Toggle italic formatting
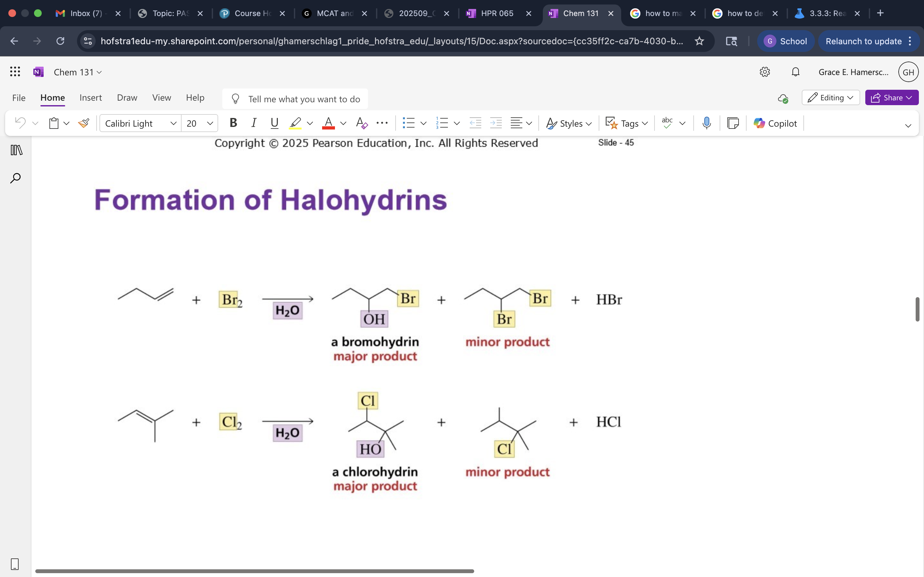Image resolution: width=924 pixels, height=577 pixels. tap(253, 123)
